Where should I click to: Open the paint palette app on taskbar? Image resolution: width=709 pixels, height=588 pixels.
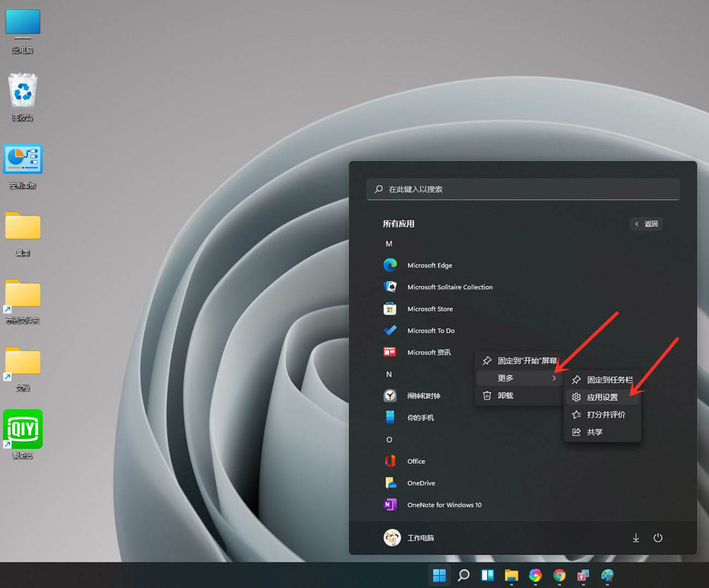[608, 575]
